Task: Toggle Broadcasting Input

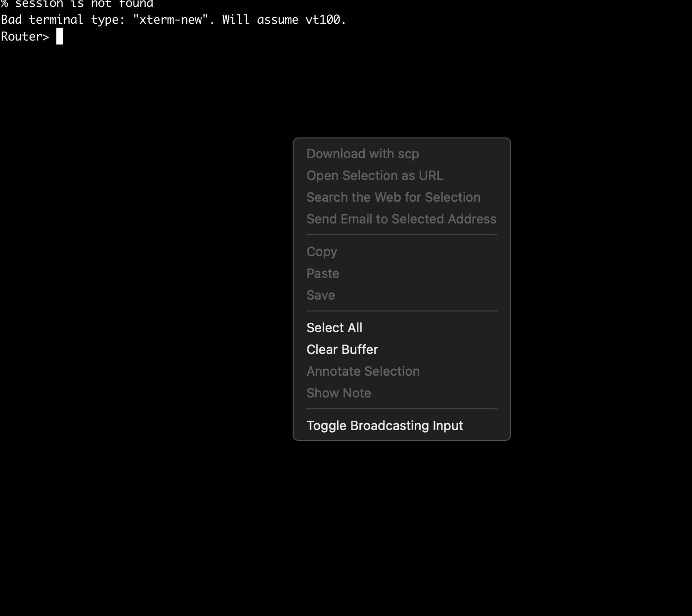Action: pyautogui.click(x=385, y=426)
